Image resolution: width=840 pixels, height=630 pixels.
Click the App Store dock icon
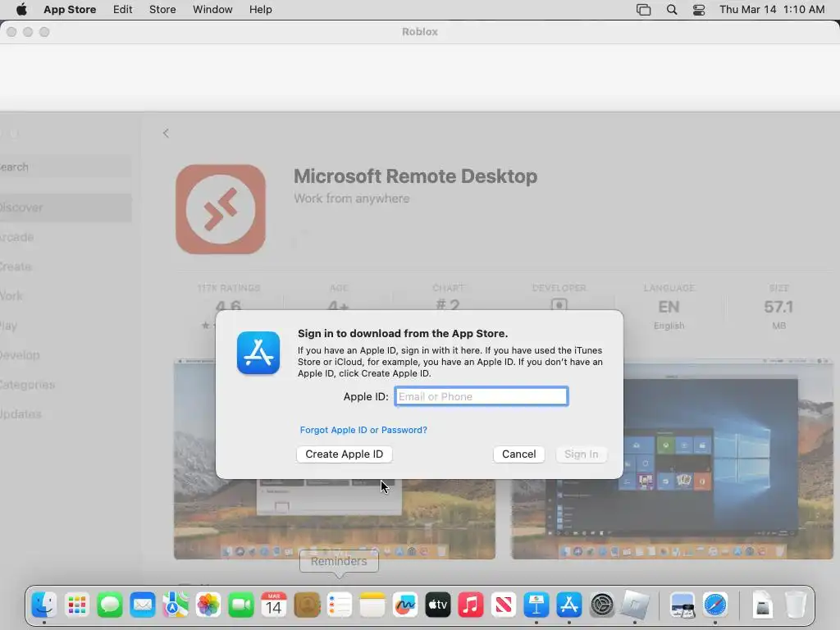click(569, 605)
